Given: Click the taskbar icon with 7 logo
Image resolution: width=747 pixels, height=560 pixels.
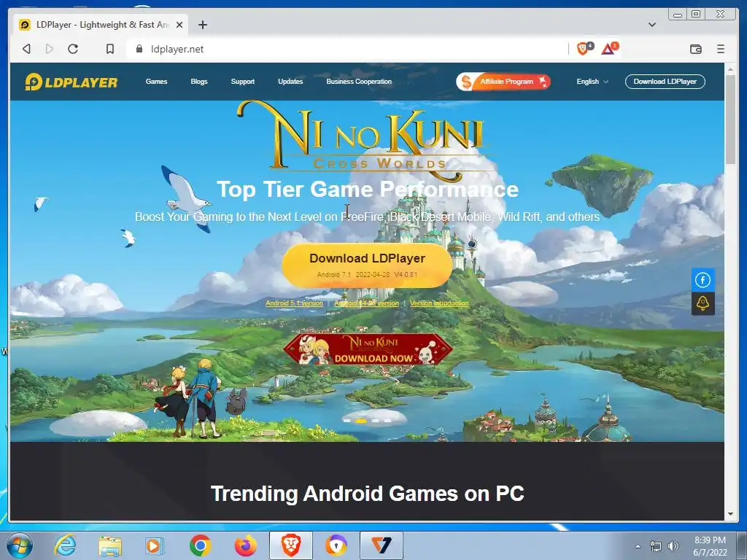Looking at the screenshot, I should coord(382,545).
